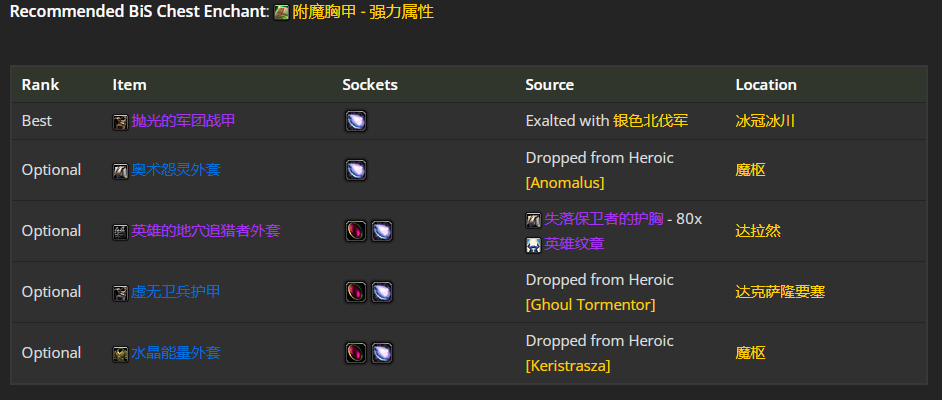Click the 英雄纹章 emblem icon

pos(533,245)
